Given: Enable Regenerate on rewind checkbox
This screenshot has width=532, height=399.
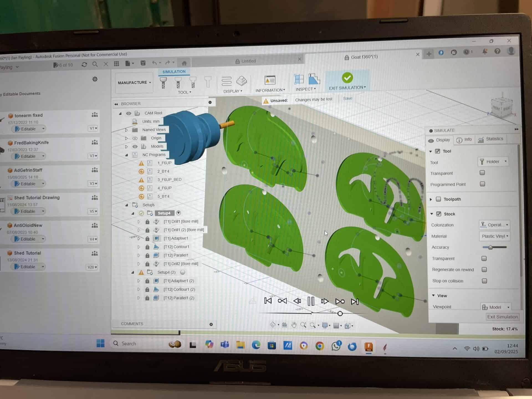Looking at the screenshot, I should [x=484, y=269].
